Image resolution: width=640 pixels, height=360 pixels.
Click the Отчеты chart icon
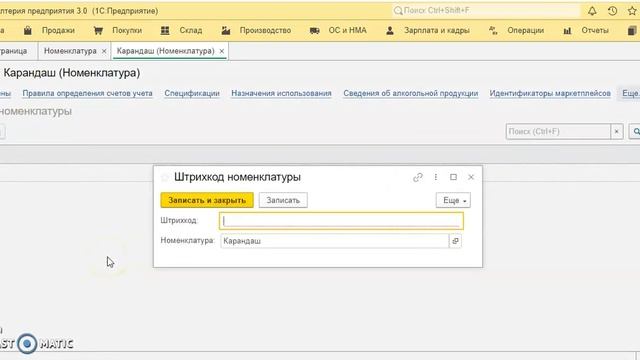pos(567,30)
